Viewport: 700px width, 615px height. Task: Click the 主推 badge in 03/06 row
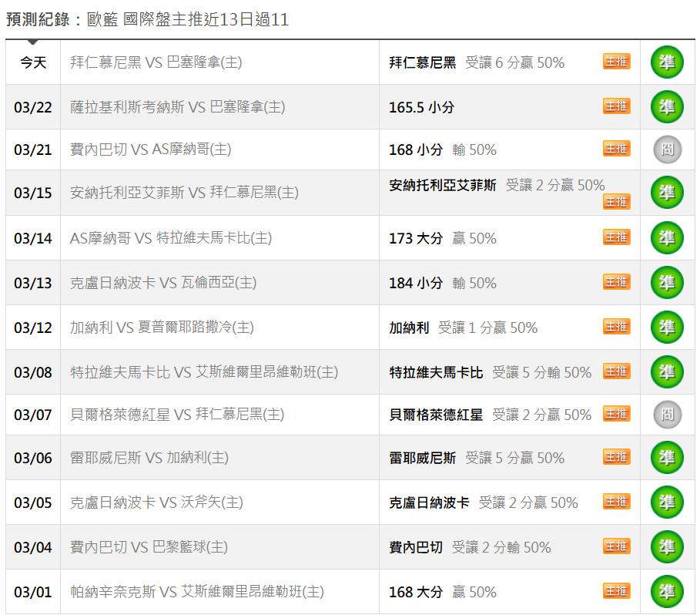[x=617, y=456]
